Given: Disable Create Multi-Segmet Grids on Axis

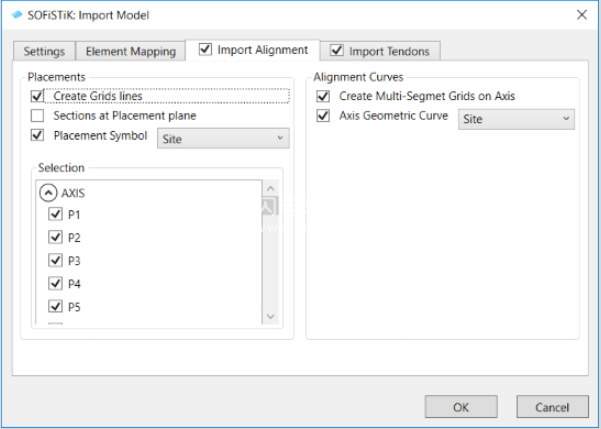Looking at the screenshot, I should [323, 96].
